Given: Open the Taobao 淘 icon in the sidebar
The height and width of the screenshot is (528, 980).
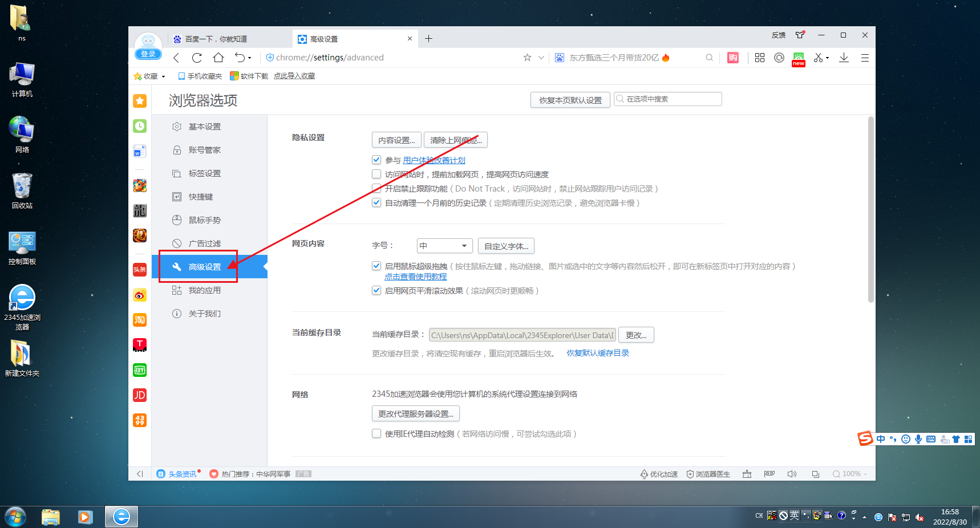Looking at the screenshot, I should coord(140,320).
